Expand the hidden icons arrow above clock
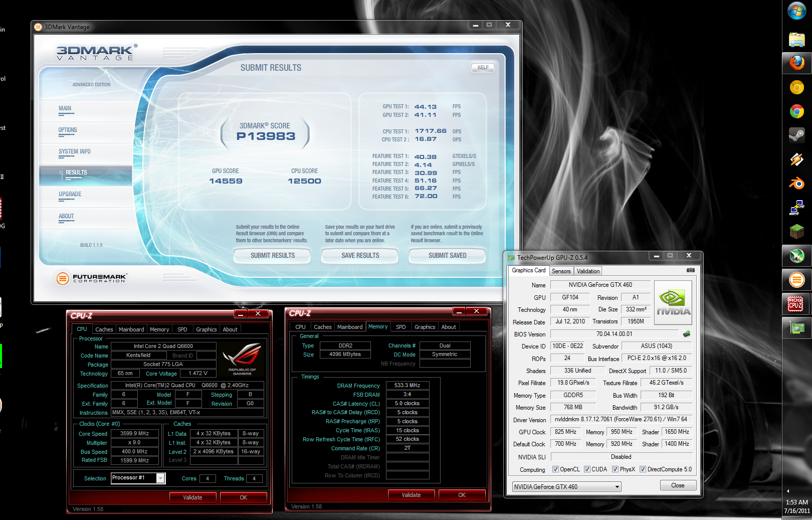Viewport: 812px width, 520px height. point(788,491)
